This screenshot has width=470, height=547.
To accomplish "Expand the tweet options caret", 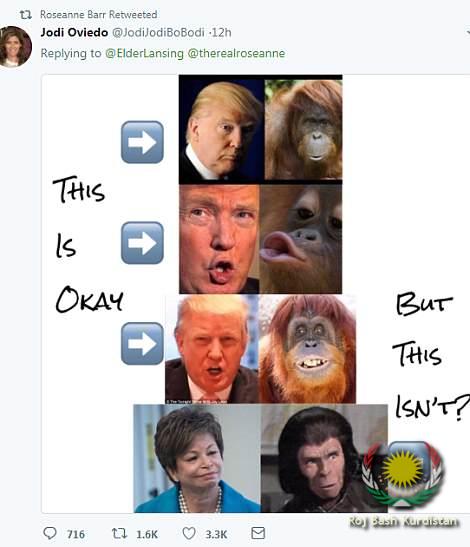I will pos(468,32).
